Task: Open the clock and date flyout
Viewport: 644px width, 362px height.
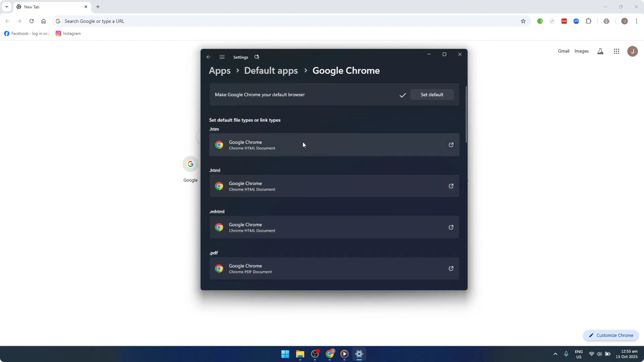Action: pos(626,354)
